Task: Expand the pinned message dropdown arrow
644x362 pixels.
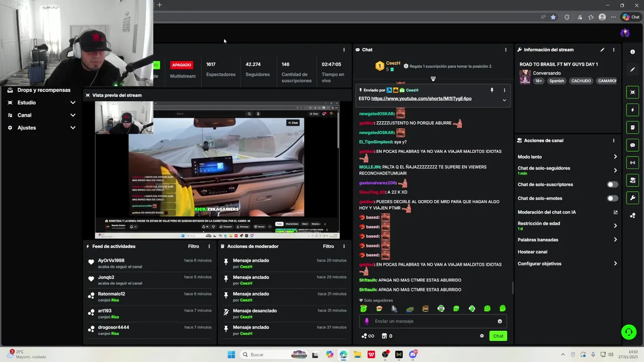Action: pos(504,100)
